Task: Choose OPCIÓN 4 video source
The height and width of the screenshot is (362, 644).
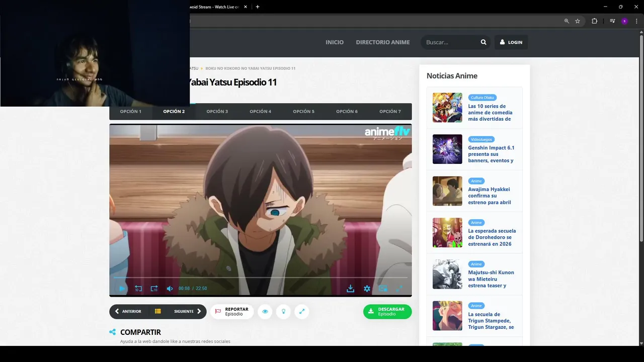Action: pyautogui.click(x=261, y=112)
